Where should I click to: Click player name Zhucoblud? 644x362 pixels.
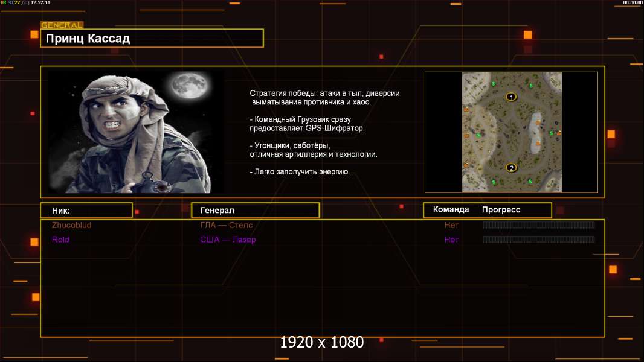click(x=72, y=225)
